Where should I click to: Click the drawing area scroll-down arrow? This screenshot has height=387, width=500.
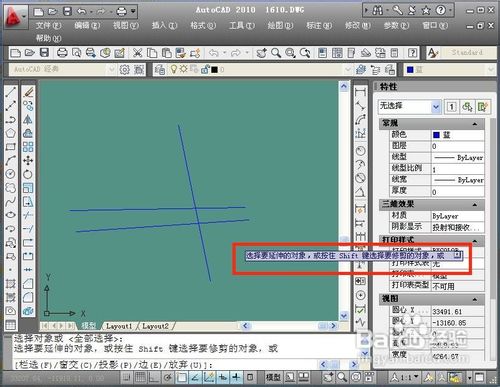(344, 315)
